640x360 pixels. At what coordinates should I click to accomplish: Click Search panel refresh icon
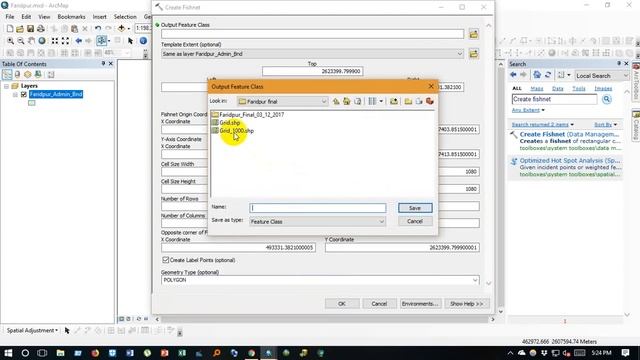548,75
